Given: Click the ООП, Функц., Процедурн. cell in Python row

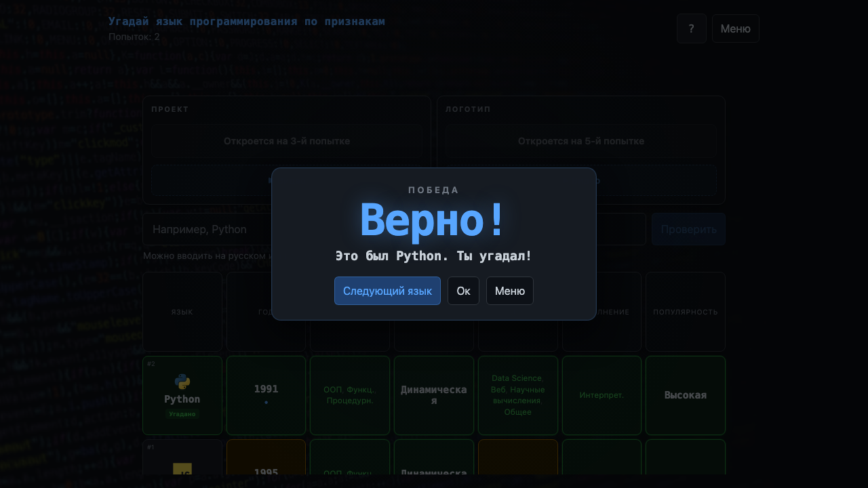Looking at the screenshot, I should click(x=350, y=395).
